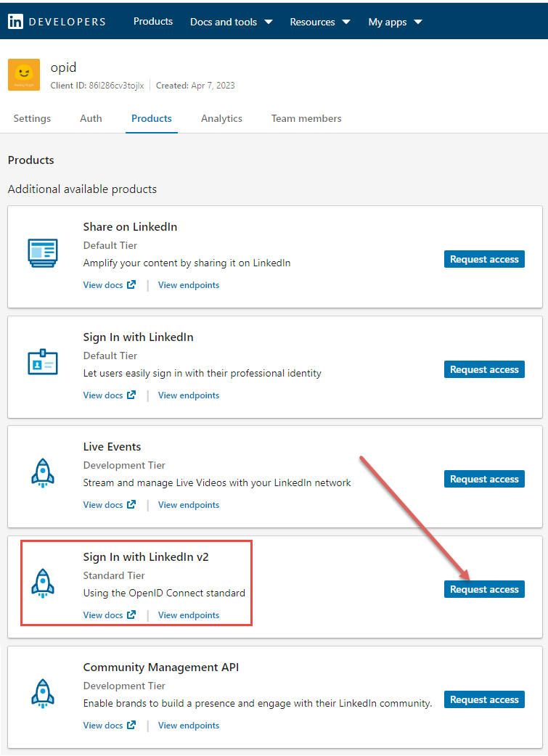Image resolution: width=548 pixels, height=756 pixels.
Task: Click the opid app name heading
Action: [x=63, y=67]
